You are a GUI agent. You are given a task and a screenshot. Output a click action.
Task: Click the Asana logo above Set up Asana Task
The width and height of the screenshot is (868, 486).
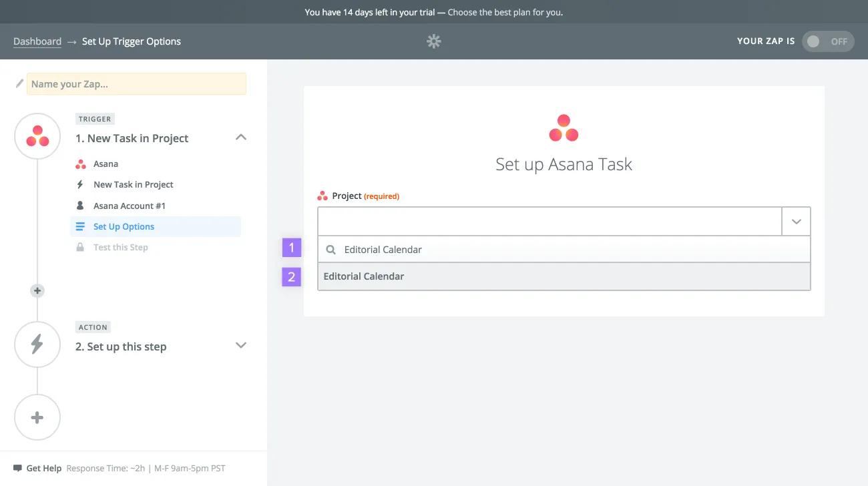coord(564,127)
